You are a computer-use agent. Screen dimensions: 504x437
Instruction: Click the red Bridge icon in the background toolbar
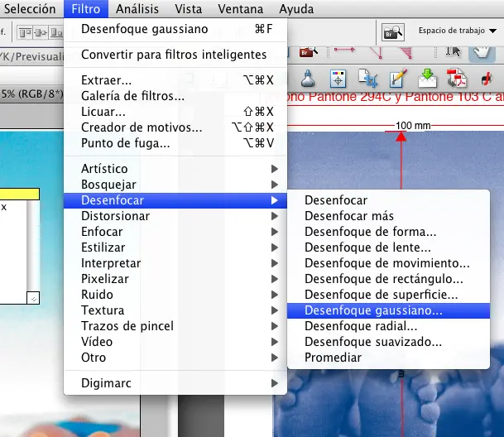308,52
